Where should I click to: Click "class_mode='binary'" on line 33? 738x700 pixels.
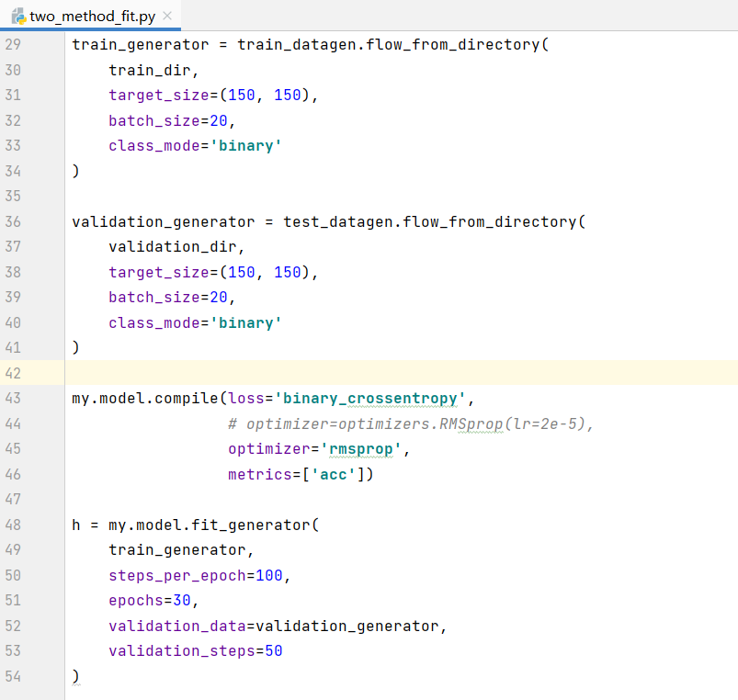(196, 146)
